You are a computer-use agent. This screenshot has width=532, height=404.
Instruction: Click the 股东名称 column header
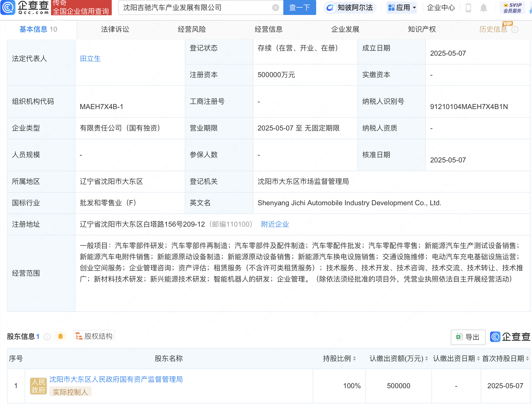pos(169,359)
